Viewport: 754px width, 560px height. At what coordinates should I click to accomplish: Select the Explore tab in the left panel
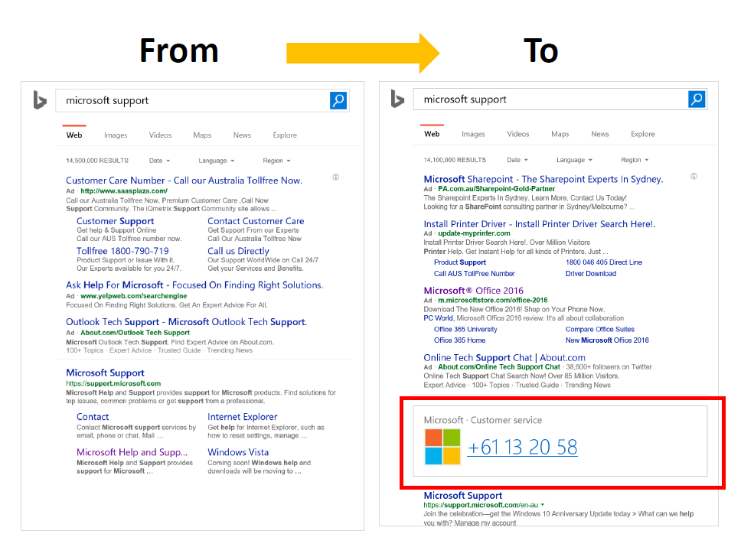pos(285,135)
